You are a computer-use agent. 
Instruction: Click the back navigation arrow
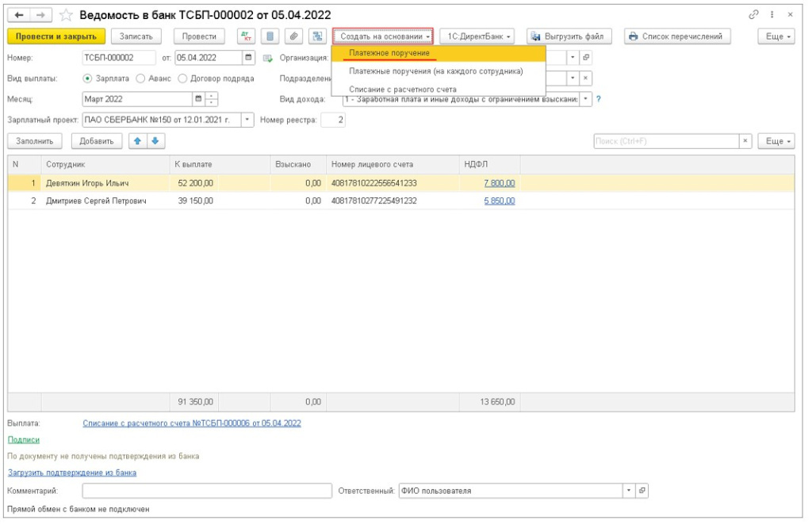(19, 15)
